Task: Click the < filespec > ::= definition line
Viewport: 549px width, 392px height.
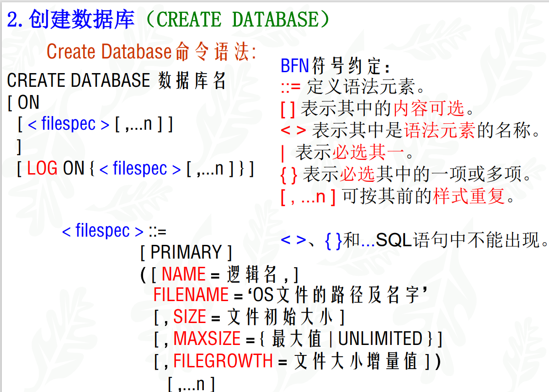Action: pyautogui.click(x=114, y=231)
